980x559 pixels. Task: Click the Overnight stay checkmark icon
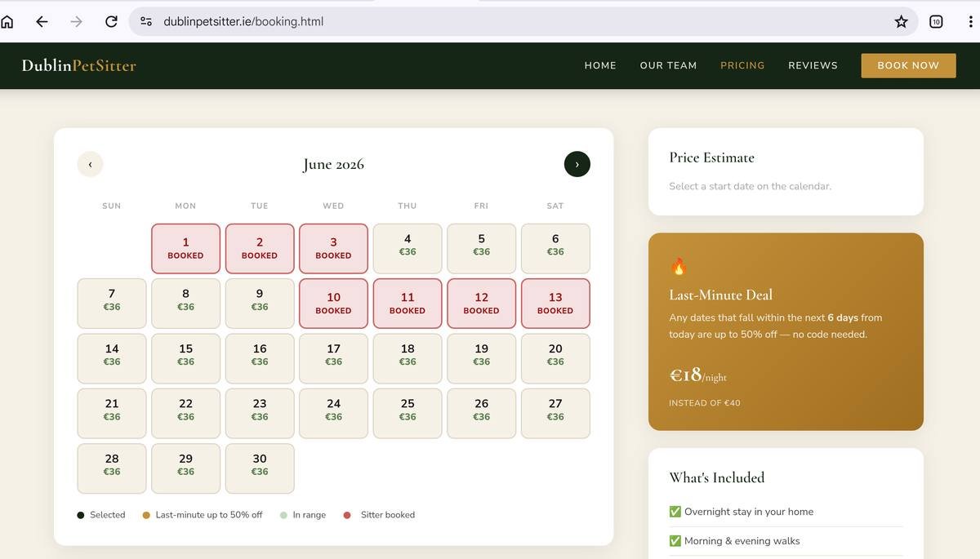(x=675, y=512)
